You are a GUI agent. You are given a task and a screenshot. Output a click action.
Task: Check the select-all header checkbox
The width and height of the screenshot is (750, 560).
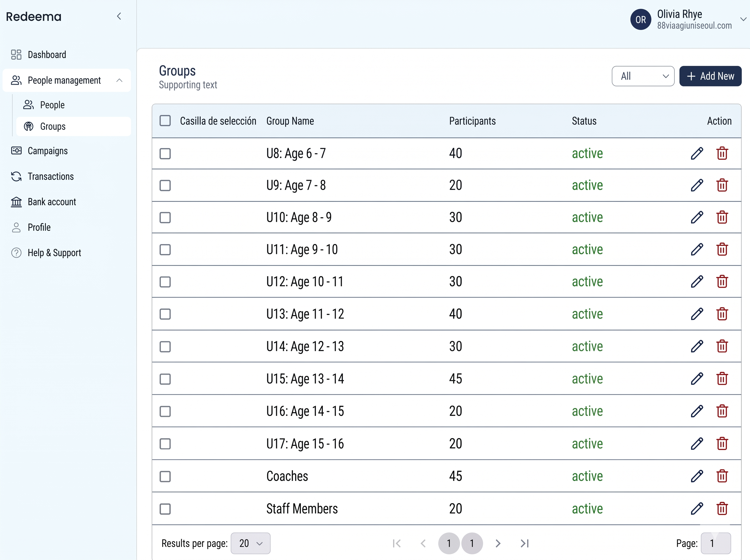tap(165, 121)
